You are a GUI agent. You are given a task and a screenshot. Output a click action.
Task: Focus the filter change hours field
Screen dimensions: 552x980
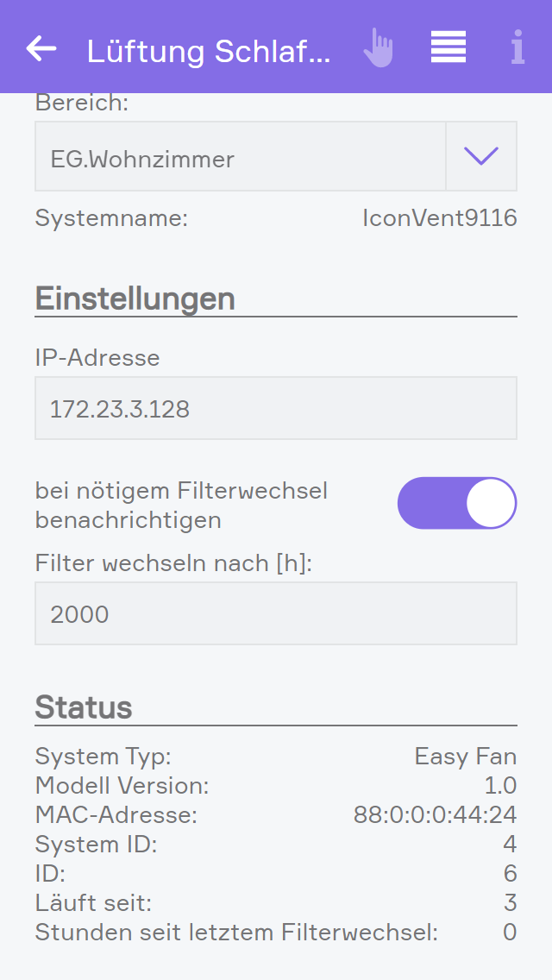point(276,613)
